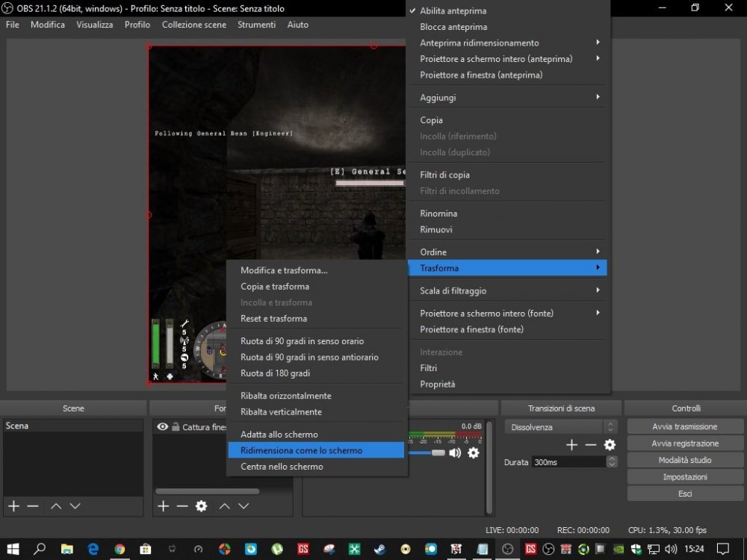The image size is (747, 560).
Task: Expand the Anteprima ridimensionamento submenu
Action: pyautogui.click(x=508, y=43)
